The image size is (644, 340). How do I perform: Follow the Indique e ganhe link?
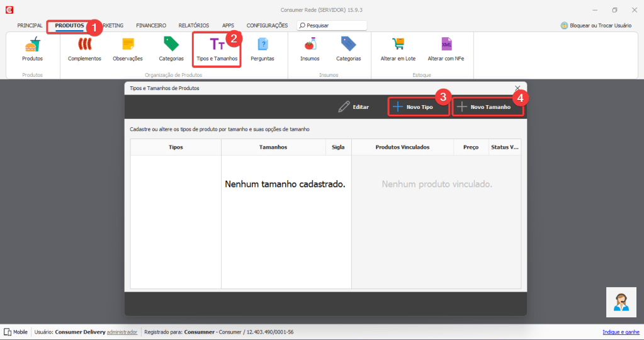click(x=621, y=332)
